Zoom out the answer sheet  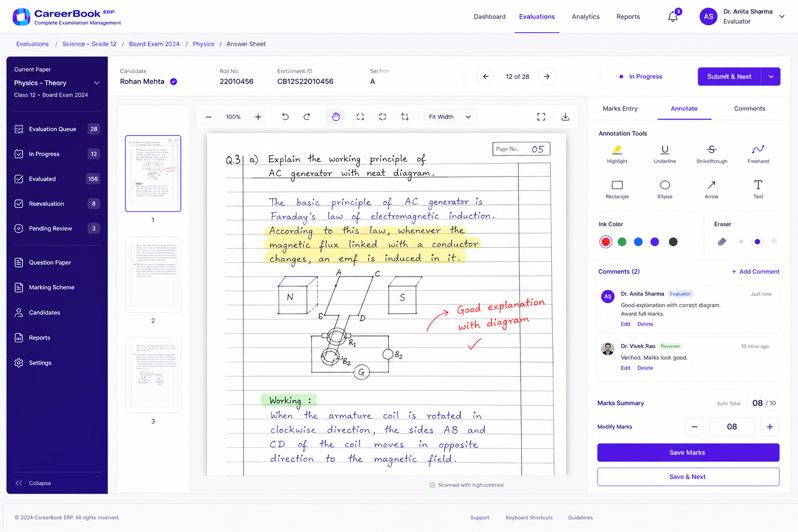pos(208,117)
